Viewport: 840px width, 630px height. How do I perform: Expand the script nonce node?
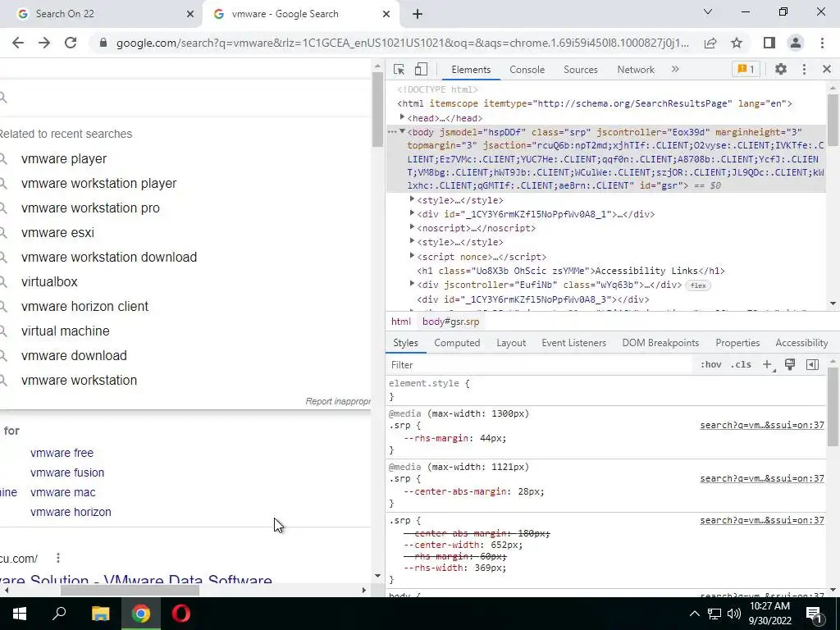(412, 256)
